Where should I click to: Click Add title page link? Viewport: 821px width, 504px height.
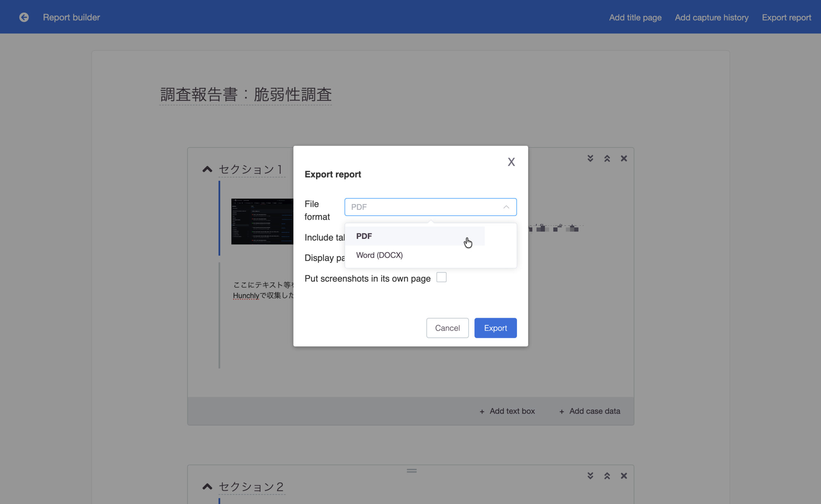pos(635,17)
